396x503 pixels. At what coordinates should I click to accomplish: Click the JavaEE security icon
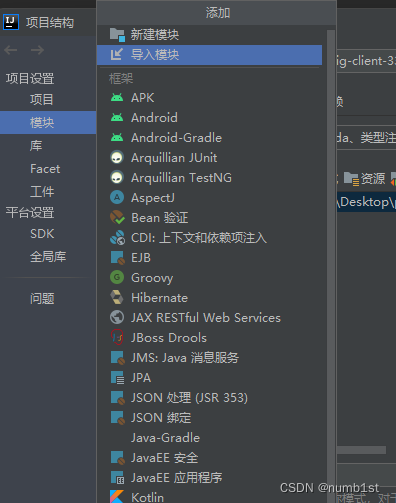point(117,458)
